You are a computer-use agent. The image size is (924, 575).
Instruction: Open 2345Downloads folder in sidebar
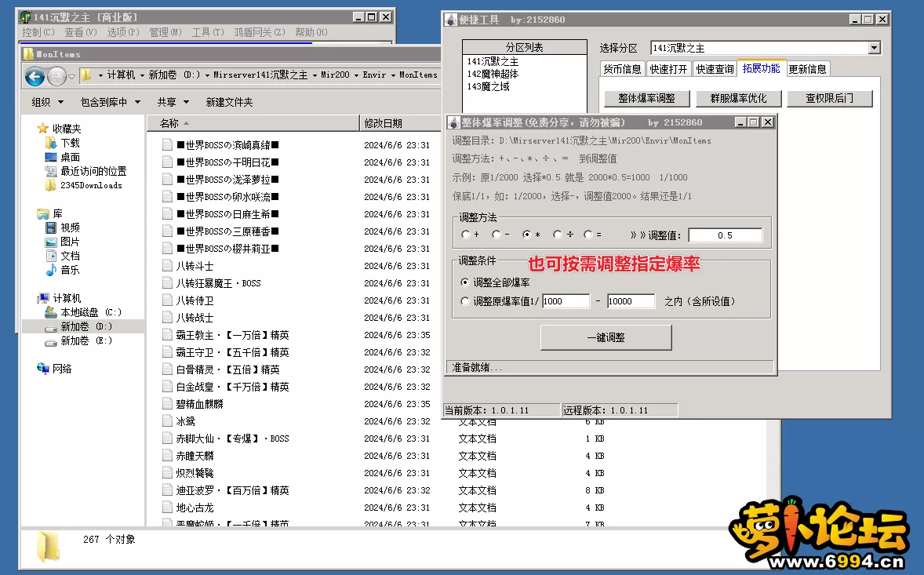(91, 186)
